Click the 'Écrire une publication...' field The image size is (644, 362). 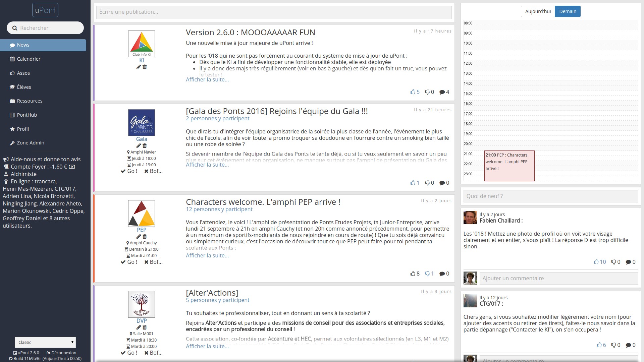pyautogui.click(x=274, y=12)
